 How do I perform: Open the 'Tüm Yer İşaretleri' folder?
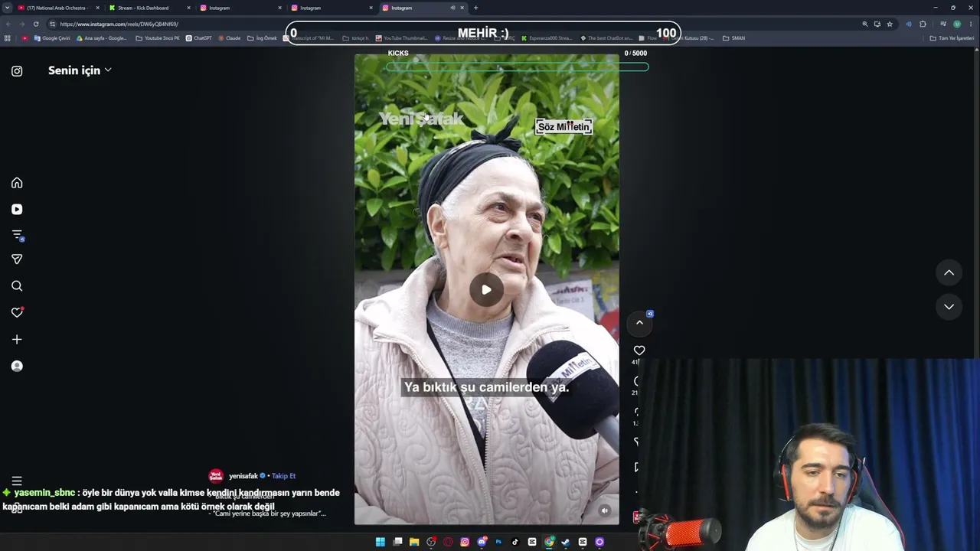pyautogui.click(x=952, y=37)
